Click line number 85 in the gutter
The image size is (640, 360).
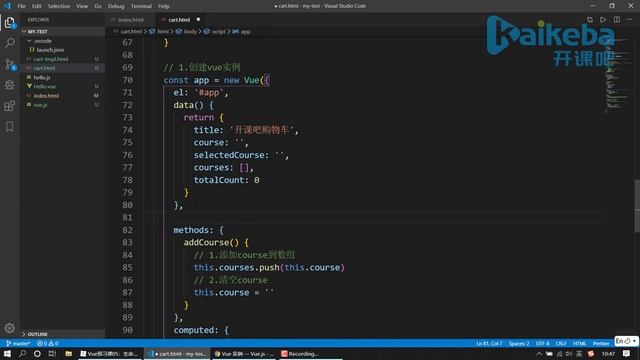coord(127,267)
